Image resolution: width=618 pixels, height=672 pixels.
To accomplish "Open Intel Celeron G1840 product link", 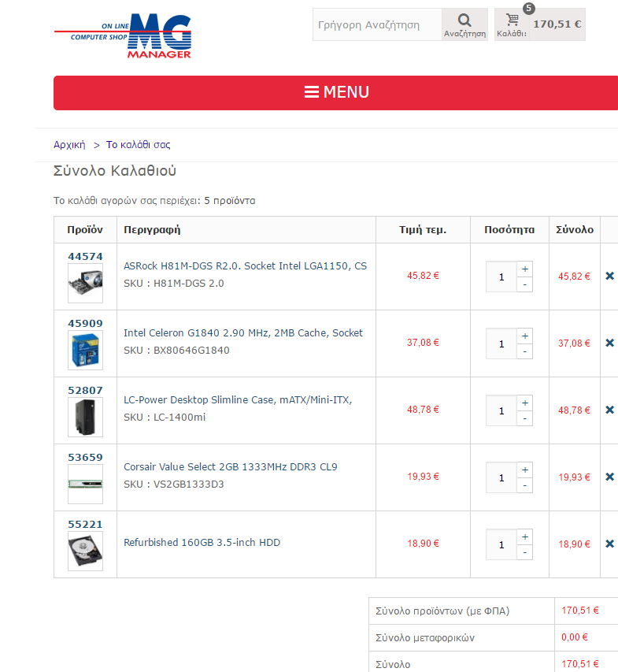I will pos(242,333).
